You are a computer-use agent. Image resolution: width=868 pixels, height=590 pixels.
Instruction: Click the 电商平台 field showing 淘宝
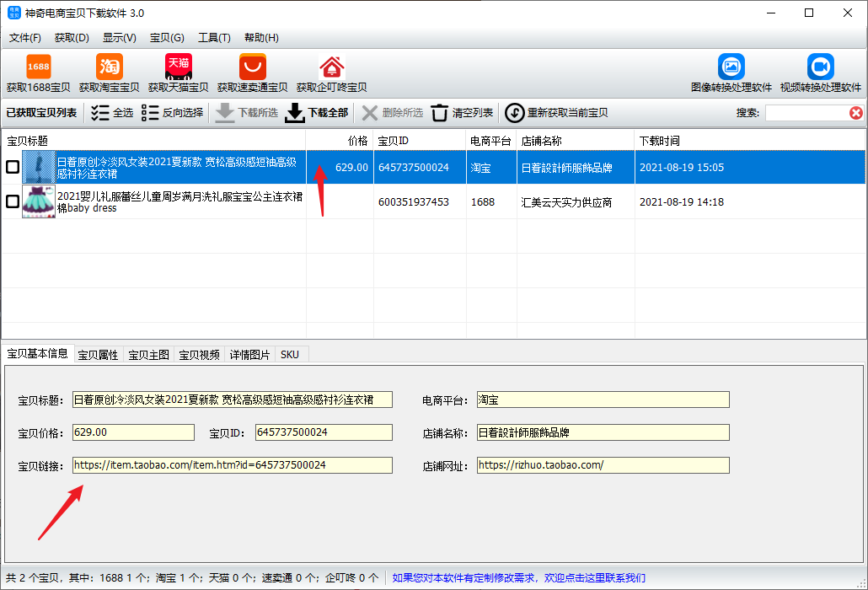coord(603,400)
